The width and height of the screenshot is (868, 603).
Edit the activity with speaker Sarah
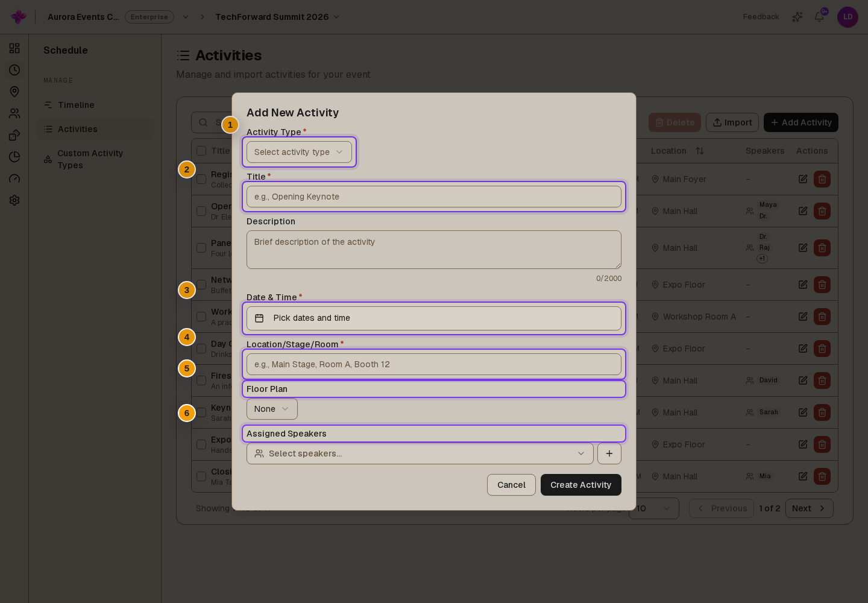pos(803,412)
